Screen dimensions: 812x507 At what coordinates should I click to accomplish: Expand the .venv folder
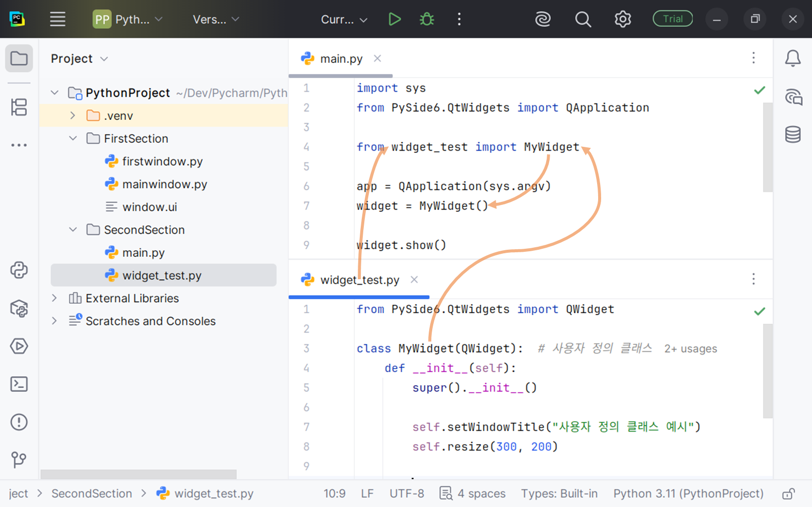tap(73, 116)
